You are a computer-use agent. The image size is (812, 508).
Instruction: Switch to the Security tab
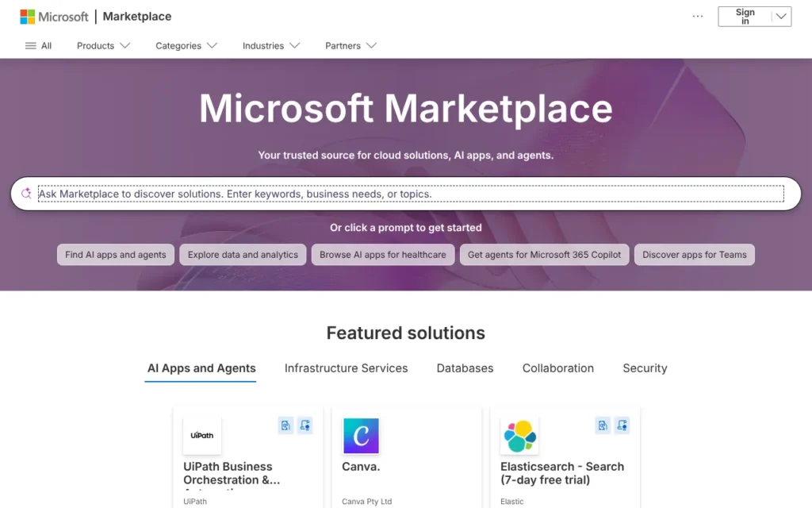(645, 368)
